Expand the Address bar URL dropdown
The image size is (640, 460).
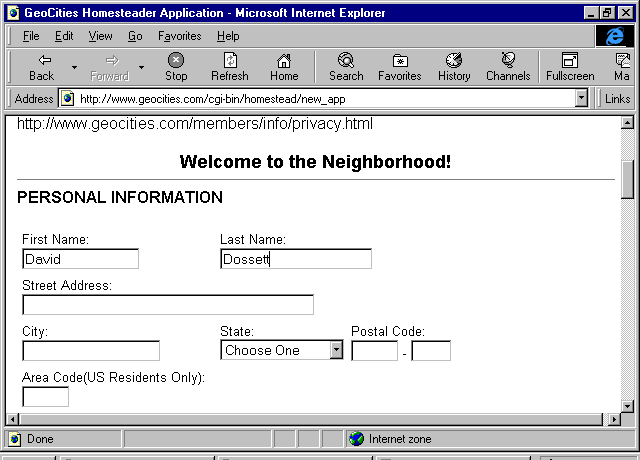581,98
